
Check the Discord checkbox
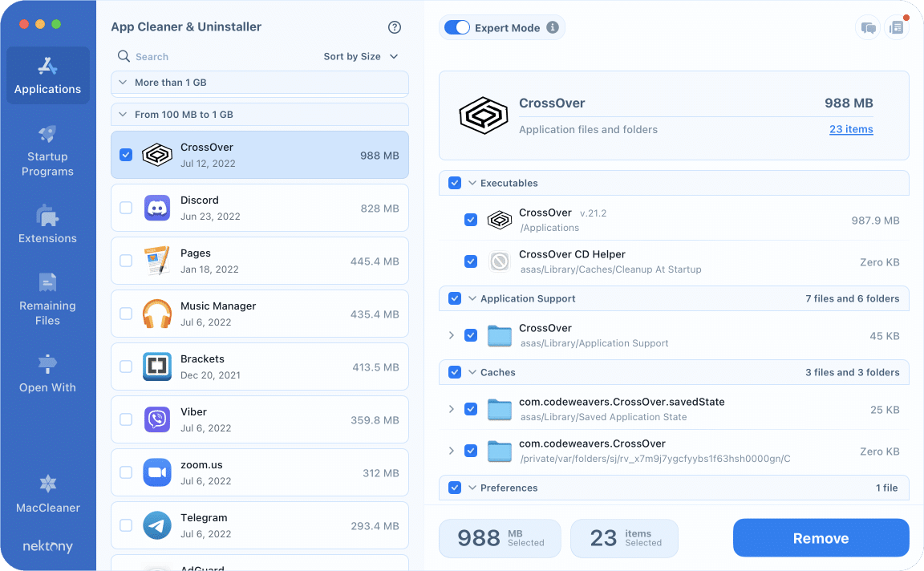click(x=126, y=208)
